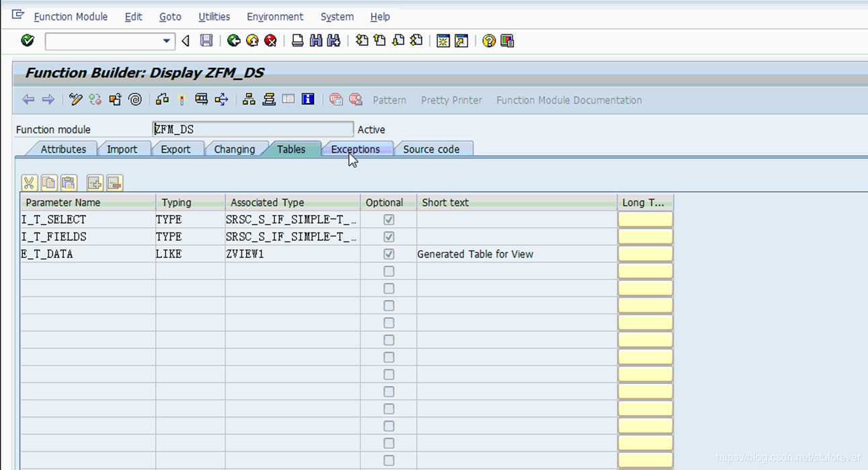868x470 pixels.
Task: Click the Insert Row icon
Action: point(95,182)
